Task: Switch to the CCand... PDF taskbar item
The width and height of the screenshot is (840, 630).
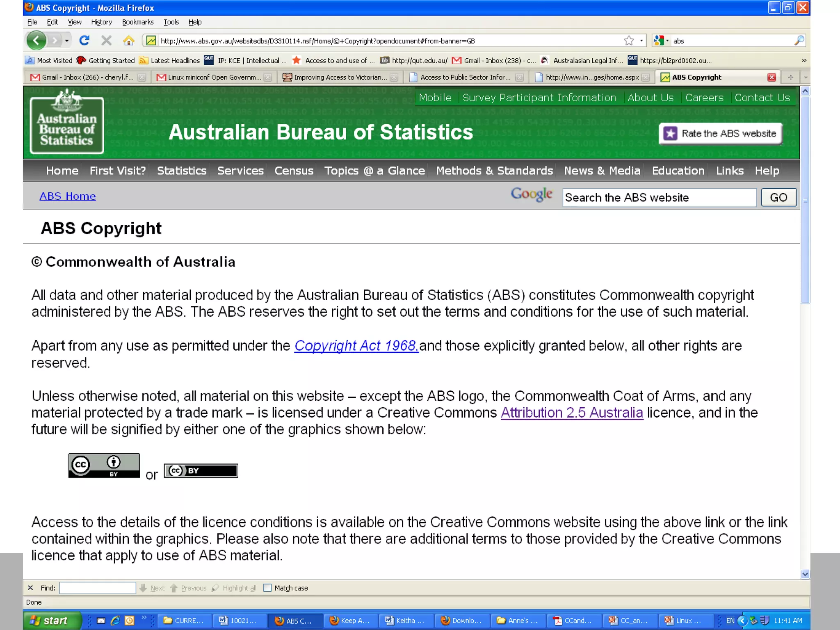Action: 573,621
